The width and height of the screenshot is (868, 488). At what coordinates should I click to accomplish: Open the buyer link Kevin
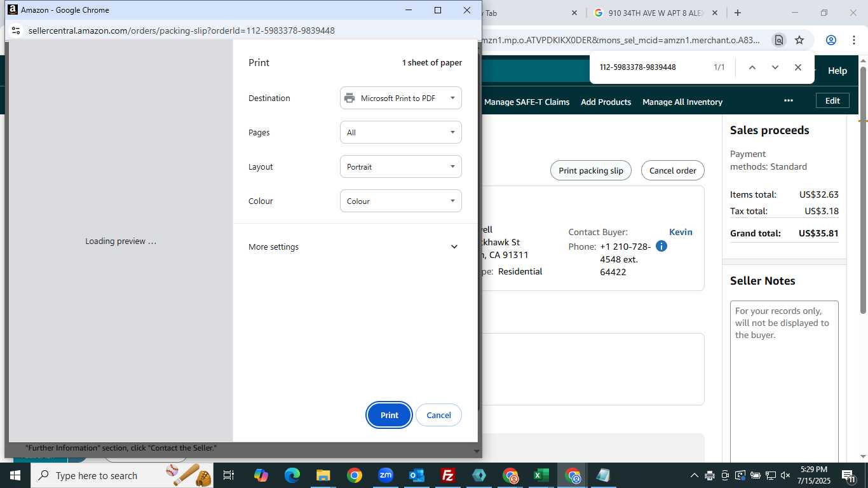coord(681,232)
